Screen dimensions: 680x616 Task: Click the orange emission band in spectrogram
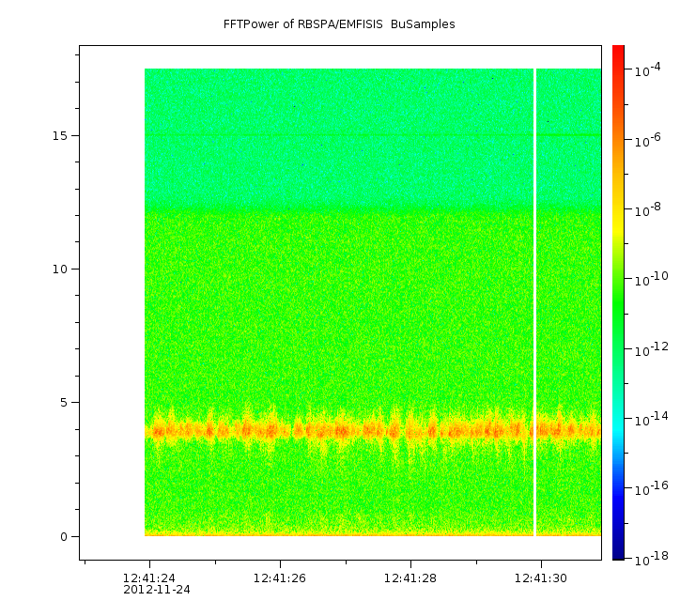coord(373,431)
